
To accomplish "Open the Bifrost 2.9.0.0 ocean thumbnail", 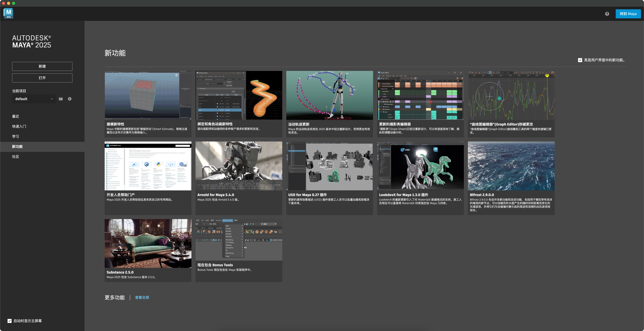I will coord(511,166).
